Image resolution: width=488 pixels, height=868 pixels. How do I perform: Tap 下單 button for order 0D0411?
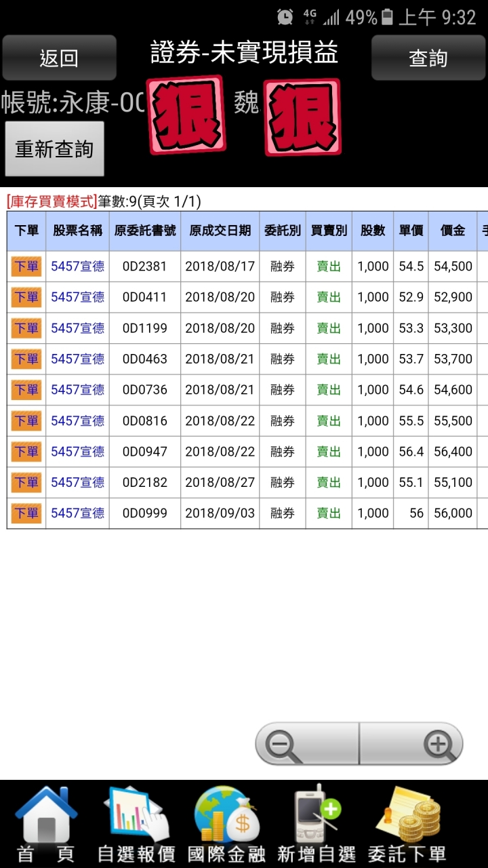click(x=26, y=297)
